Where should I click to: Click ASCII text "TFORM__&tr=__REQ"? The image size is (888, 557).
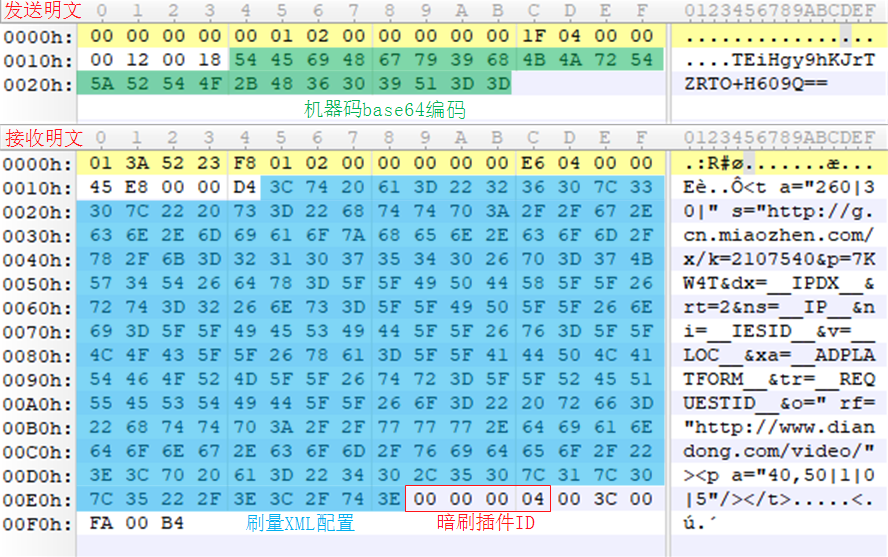point(779,379)
